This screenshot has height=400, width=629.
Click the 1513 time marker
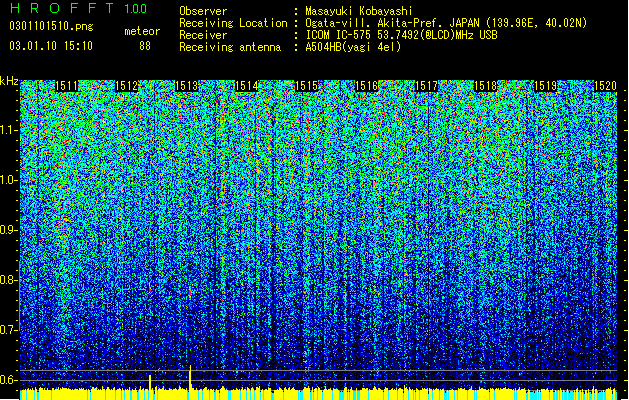pos(187,86)
